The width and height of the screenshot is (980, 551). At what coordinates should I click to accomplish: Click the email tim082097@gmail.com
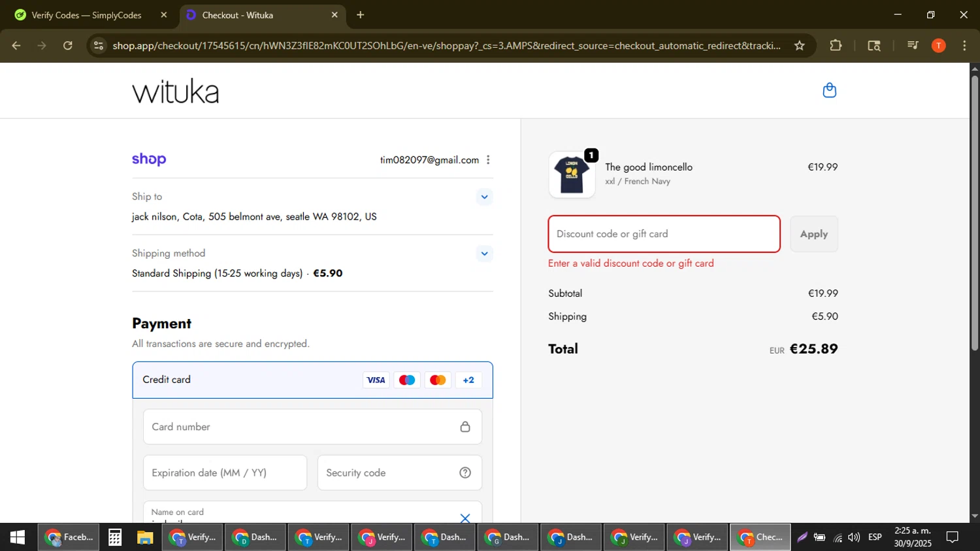click(429, 160)
